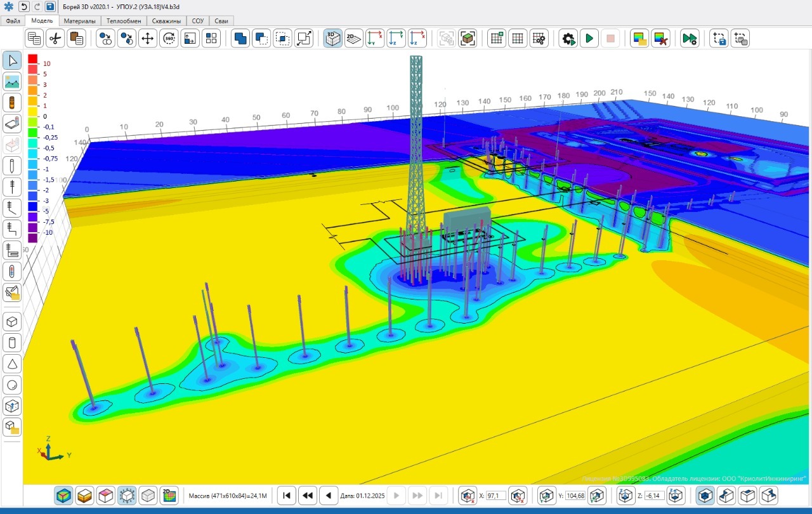This screenshot has height=514, width=812.
Task: Switch to 2D view mode
Action: point(353,39)
